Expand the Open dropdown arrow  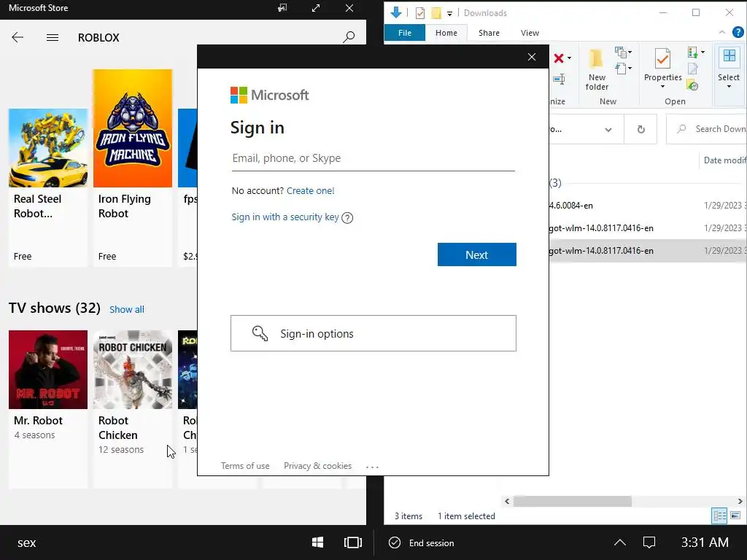pos(703,52)
